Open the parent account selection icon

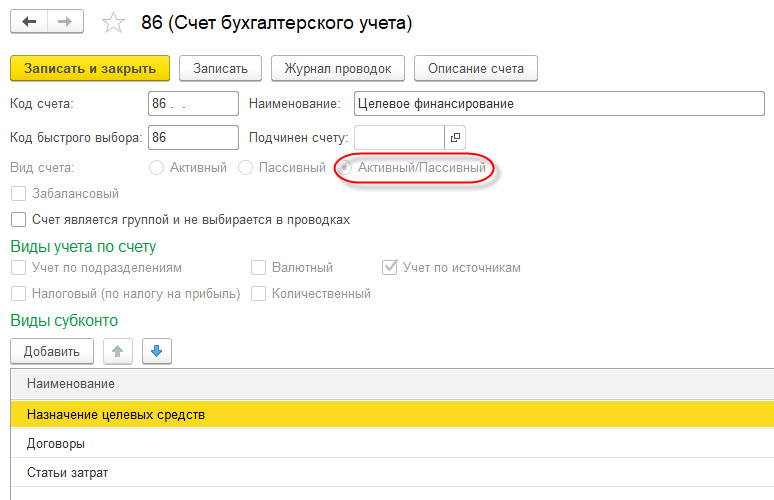(x=454, y=137)
